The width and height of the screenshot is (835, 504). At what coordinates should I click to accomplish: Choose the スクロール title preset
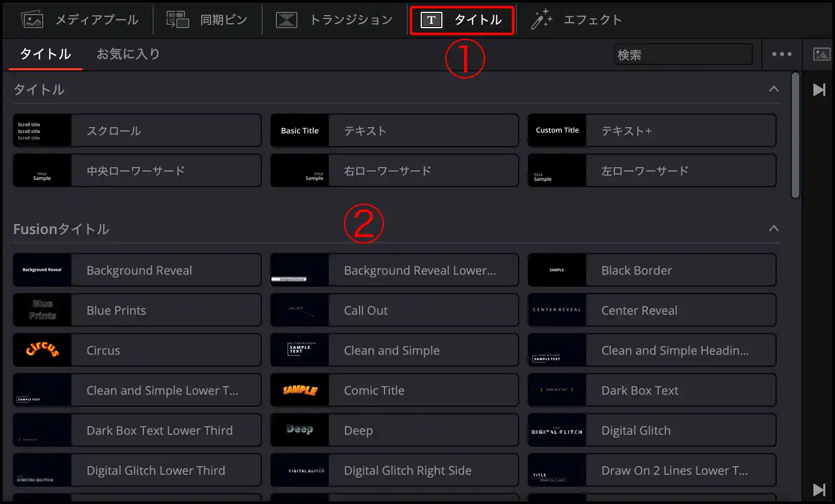[137, 130]
